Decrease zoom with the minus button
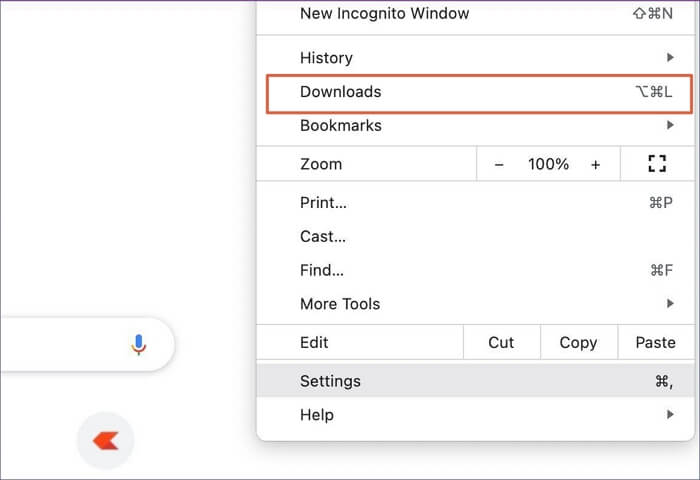The image size is (700, 480). pyautogui.click(x=499, y=164)
